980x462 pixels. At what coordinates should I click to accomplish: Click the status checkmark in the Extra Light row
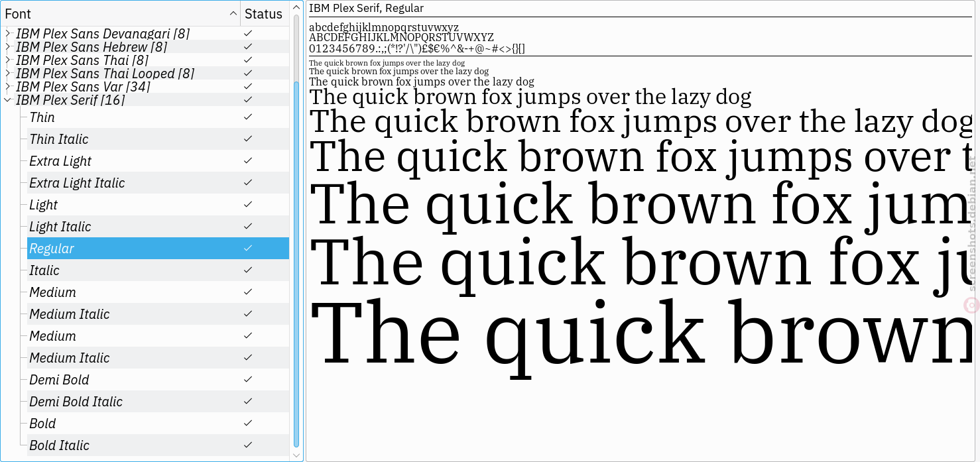[x=248, y=160]
